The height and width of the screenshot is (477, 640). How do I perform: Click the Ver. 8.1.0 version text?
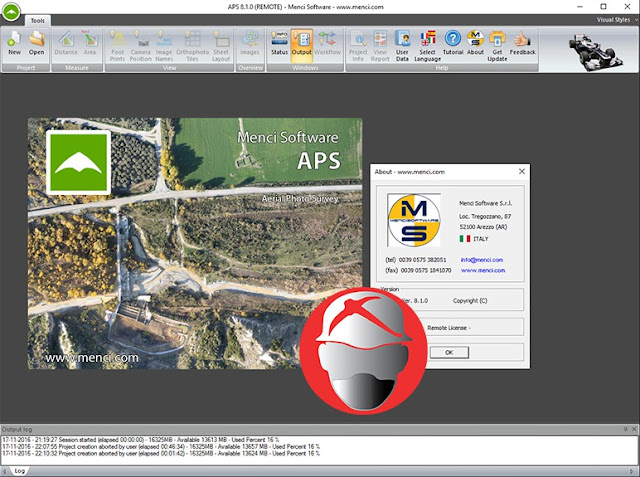click(x=416, y=301)
